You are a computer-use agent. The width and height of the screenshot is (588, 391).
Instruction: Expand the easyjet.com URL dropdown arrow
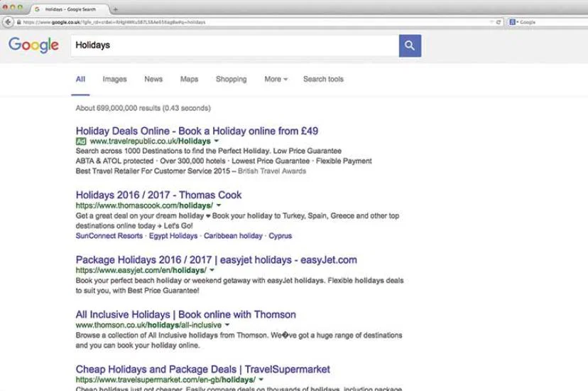(212, 270)
